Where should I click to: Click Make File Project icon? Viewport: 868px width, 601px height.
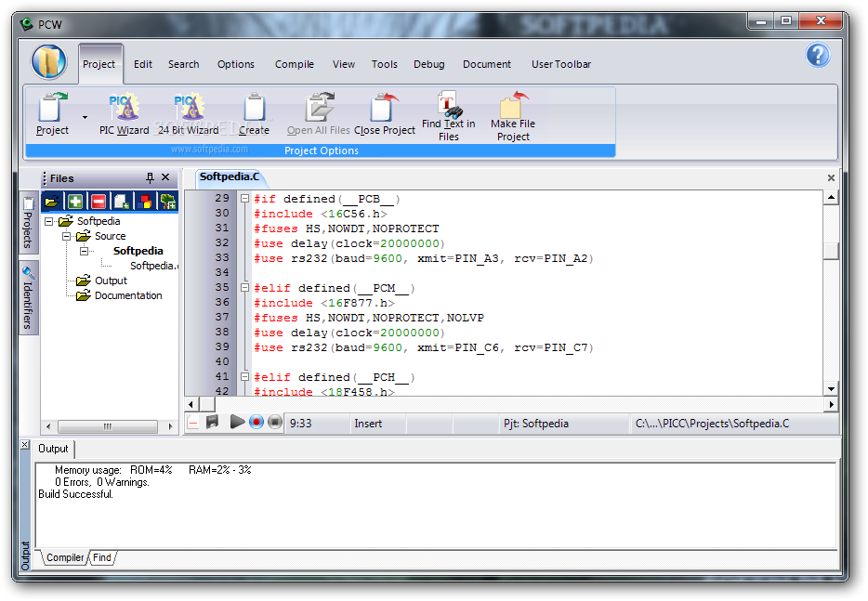click(x=513, y=116)
